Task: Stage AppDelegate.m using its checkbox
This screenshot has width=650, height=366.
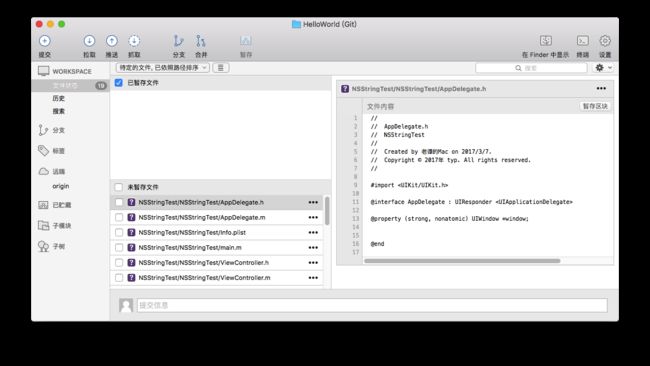Action: tap(119, 217)
